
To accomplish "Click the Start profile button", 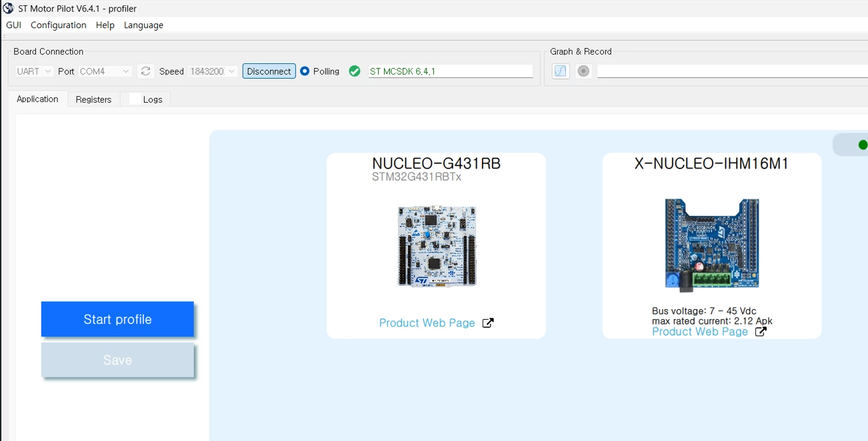I will click(x=117, y=319).
